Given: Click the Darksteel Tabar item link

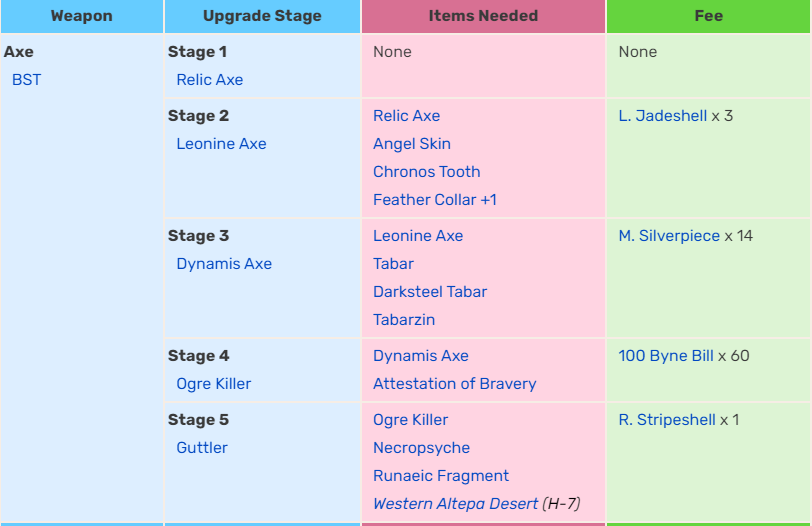Looking at the screenshot, I should (430, 292).
